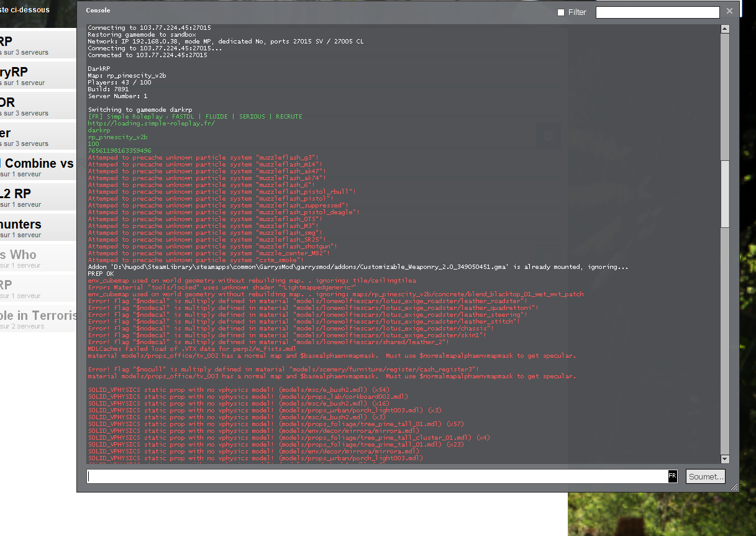Click the console scrollbar up arrow
Viewport: 756px width, 536px height.
click(725, 29)
